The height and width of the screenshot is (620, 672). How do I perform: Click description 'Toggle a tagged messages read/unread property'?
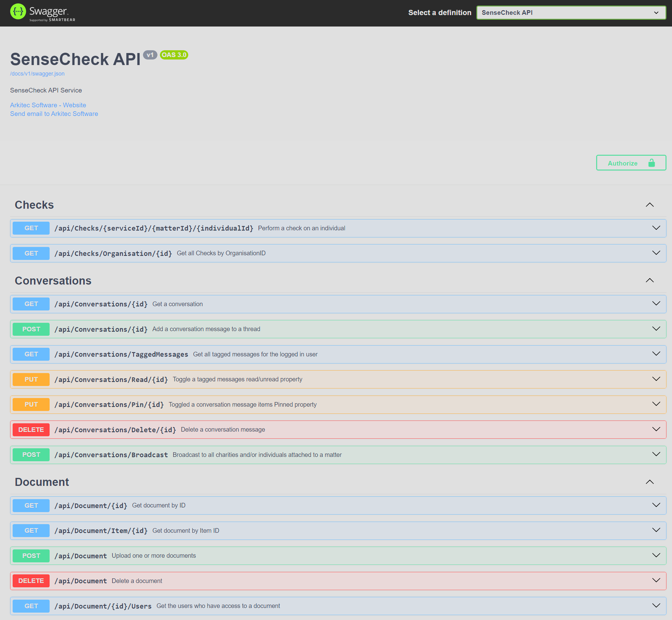(x=238, y=380)
